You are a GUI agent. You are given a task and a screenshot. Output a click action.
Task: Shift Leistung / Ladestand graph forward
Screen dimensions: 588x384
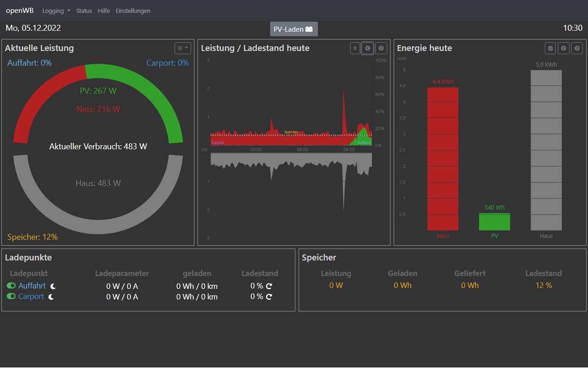point(381,48)
